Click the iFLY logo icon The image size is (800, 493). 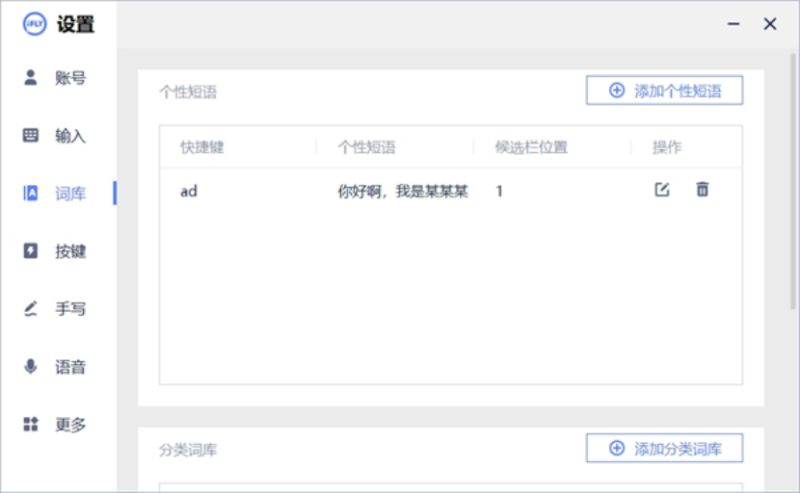tap(35, 24)
